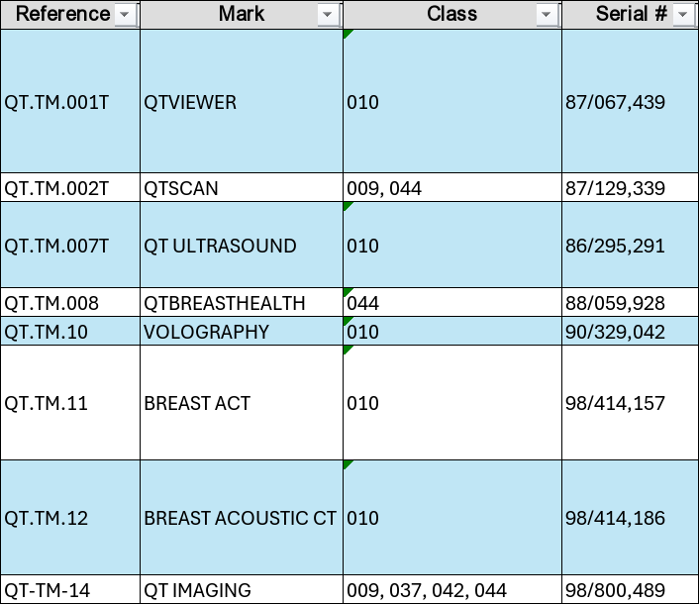Click the green error indicator in QTVIEWER's Class cell
Viewport: 700px width, 605px height.
pos(348,35)
